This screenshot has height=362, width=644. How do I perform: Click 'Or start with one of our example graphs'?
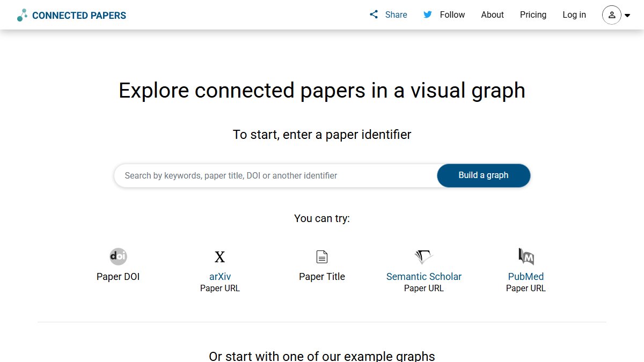click(x=322, y=356)
